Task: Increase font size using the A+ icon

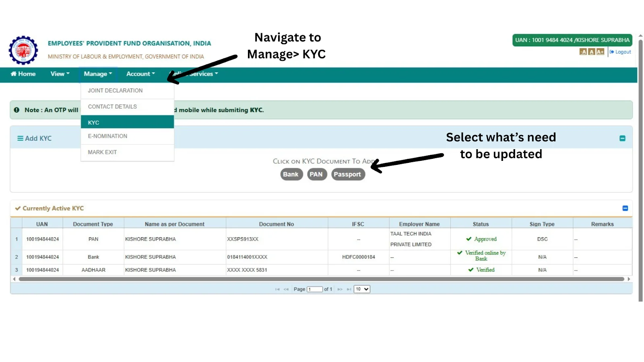Action: tap(600, 51)
